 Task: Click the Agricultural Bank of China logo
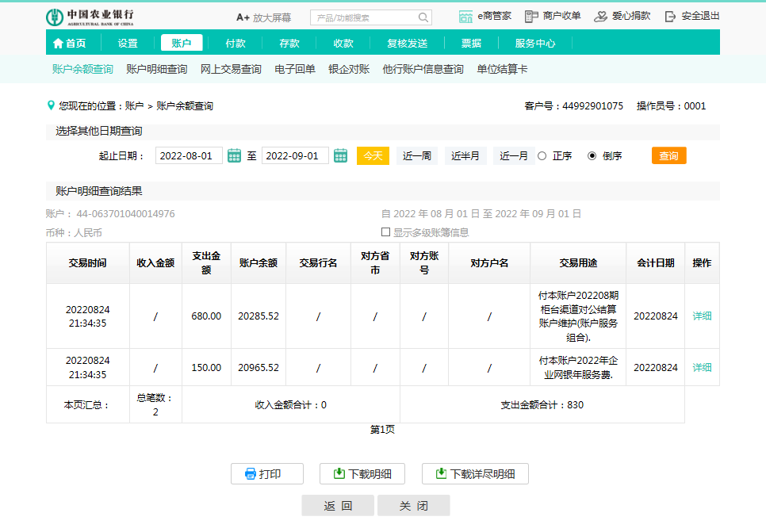pos(90,17)
